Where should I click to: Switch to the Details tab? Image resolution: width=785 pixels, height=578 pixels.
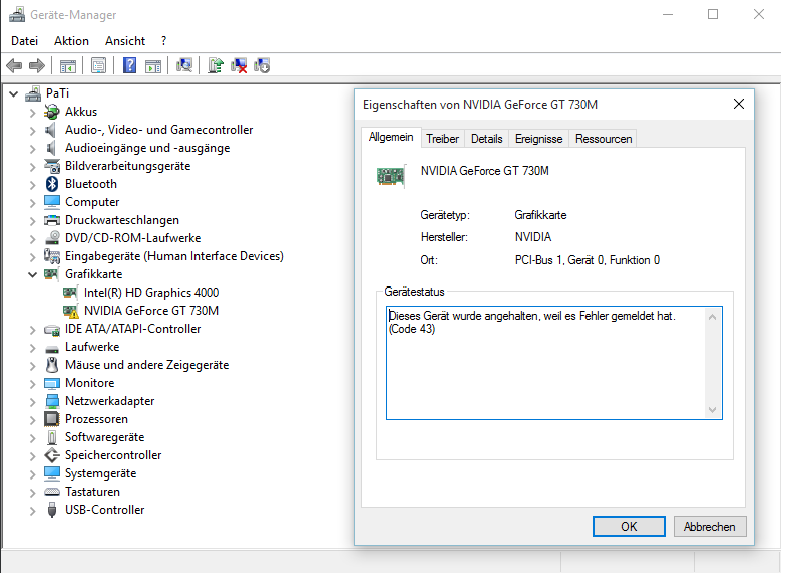[x=486, y=139]
